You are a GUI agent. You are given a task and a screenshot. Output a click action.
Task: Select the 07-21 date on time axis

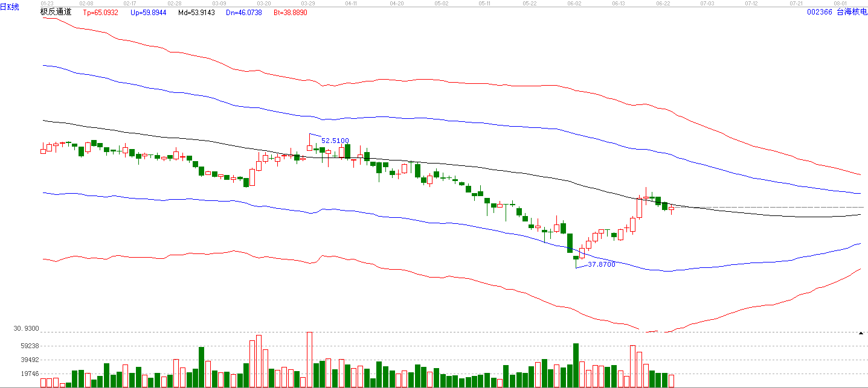(x=796, y=3)
